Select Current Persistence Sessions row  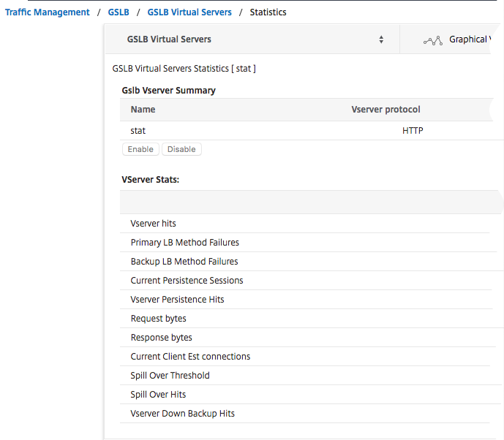305,281
